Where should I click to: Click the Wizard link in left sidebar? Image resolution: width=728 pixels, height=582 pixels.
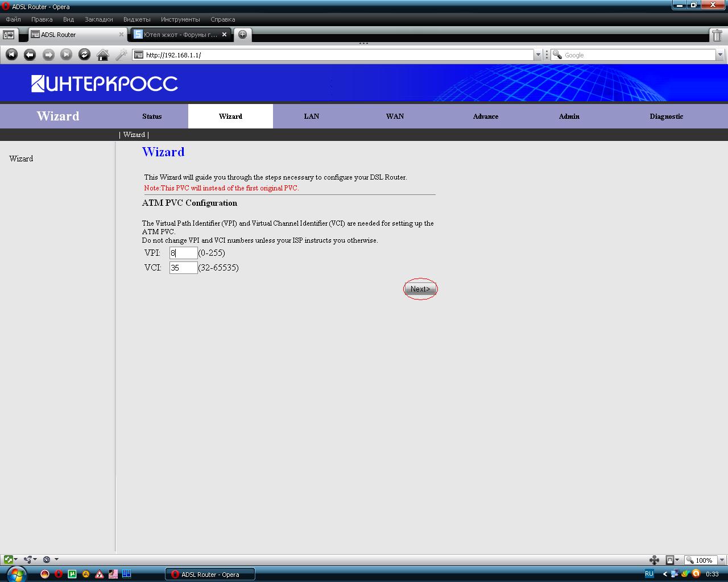21,159
